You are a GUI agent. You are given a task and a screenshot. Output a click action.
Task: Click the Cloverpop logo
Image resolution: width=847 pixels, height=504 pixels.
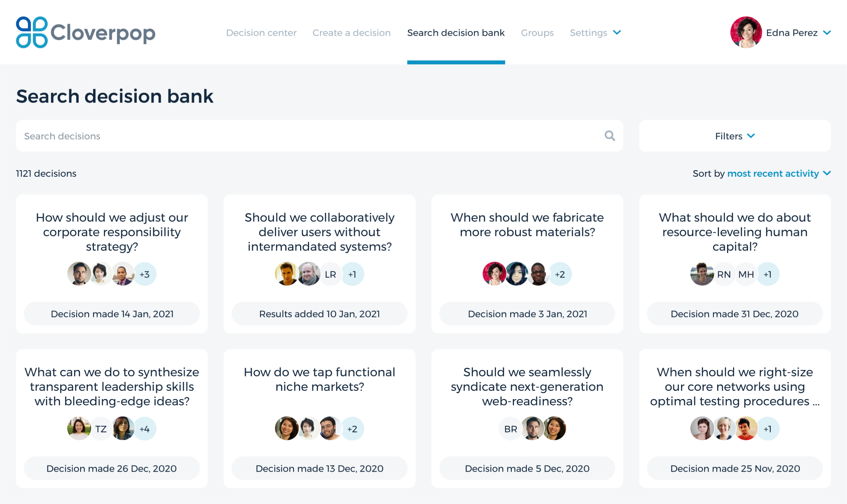85,33
